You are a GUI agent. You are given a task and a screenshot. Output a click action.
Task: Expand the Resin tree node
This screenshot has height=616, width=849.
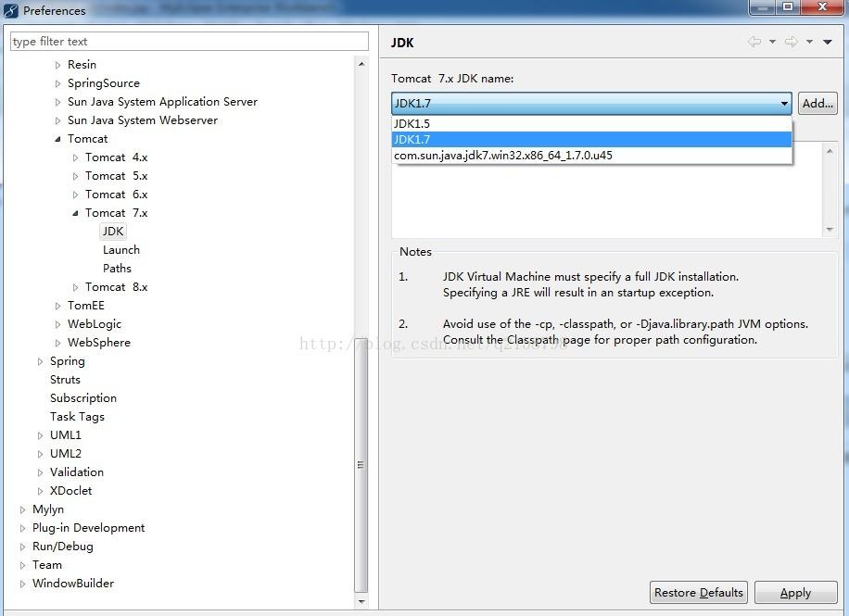tap(57, 65)
